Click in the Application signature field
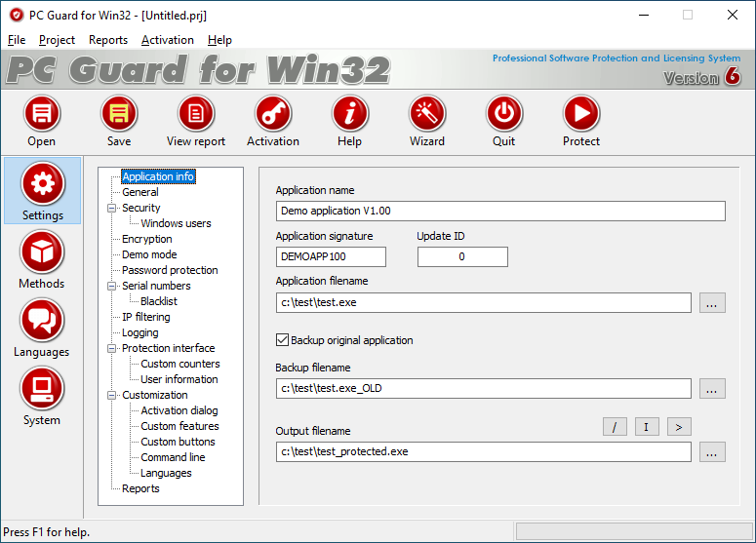This screenshot has height=543, width=756. click(x=331, y=256)
